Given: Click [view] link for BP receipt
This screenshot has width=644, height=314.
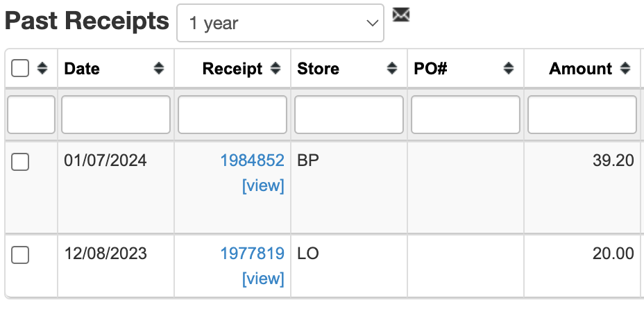Looking at the screenshot, I should click(263, 186).
